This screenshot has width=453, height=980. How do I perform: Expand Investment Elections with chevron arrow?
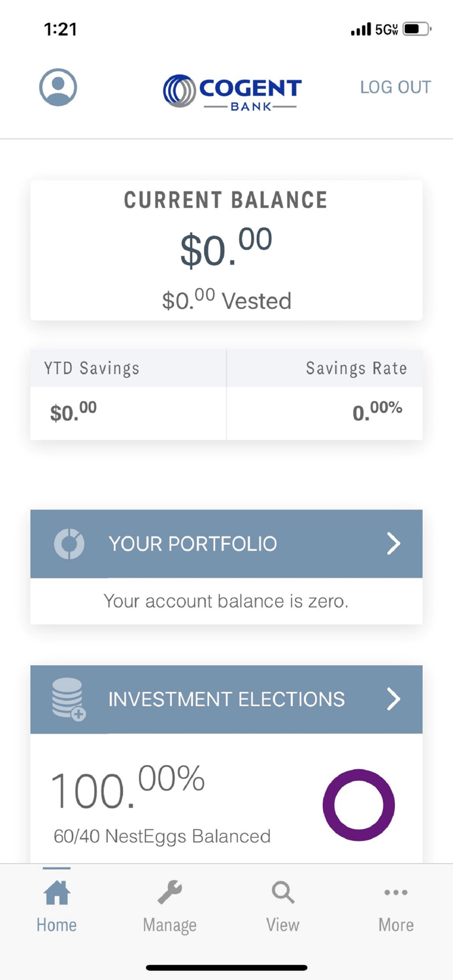click(394, 699)
